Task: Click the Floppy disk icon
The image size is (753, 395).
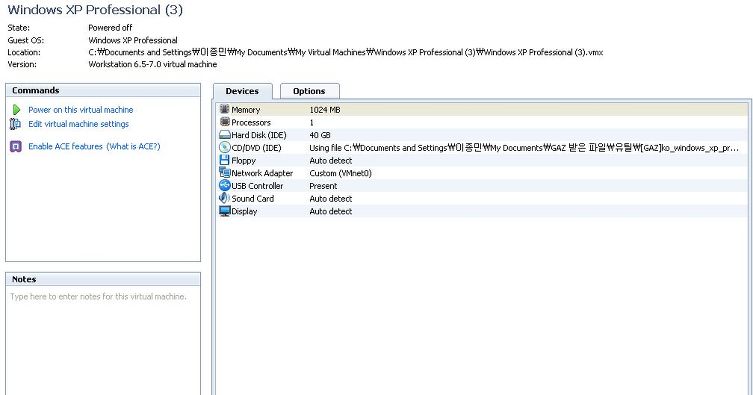Action: (224, 160)
